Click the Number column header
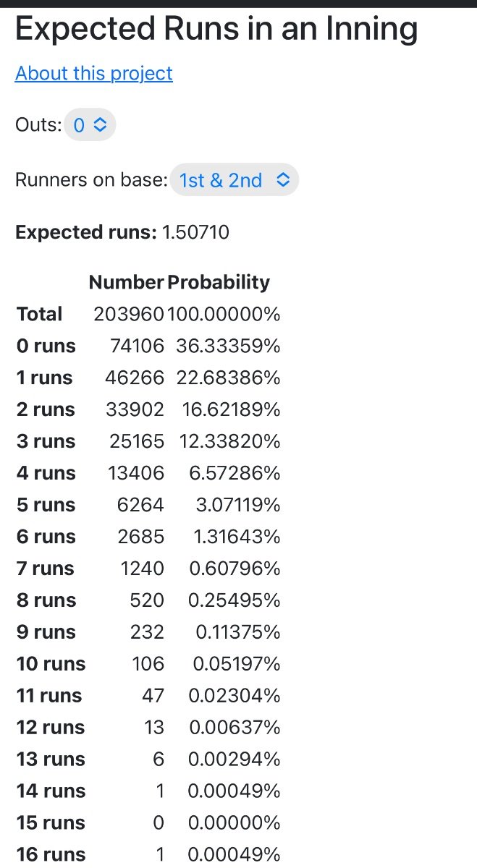 [127, 282]
